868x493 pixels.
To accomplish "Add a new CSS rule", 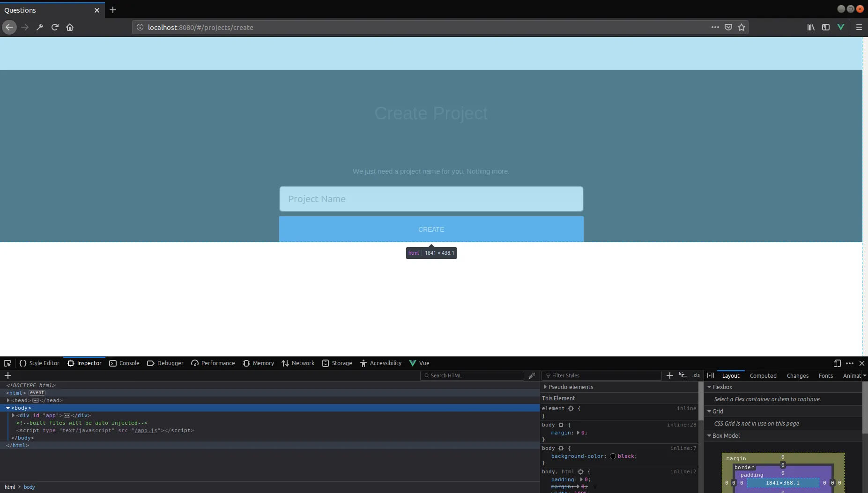I will coord(670,375).
